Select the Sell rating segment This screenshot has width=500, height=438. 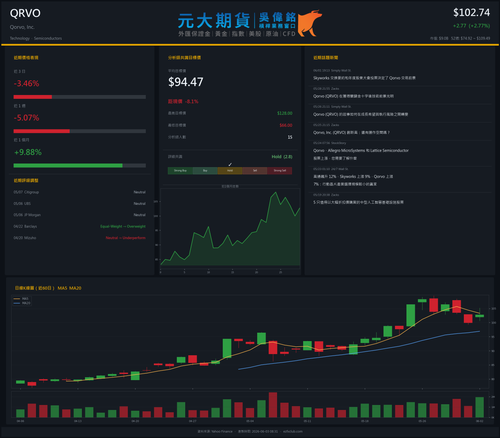point(255,171)
